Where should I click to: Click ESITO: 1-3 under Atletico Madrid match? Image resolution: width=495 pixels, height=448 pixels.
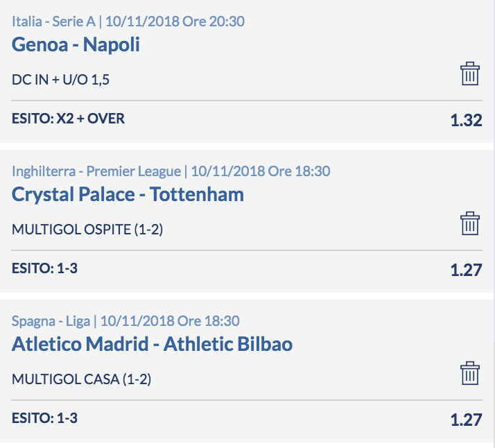[x=44, y=418]
